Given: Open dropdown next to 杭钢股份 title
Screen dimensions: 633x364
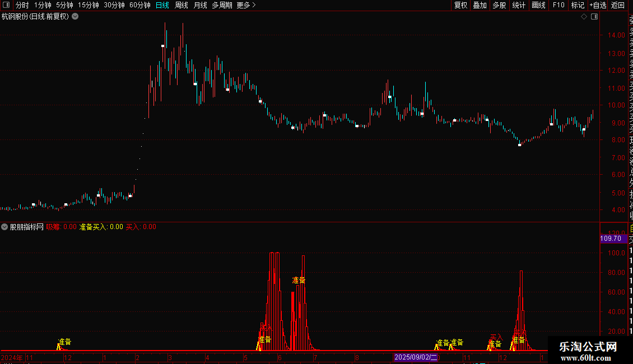Looking at the screenshot, I should (x=75, y=17).
